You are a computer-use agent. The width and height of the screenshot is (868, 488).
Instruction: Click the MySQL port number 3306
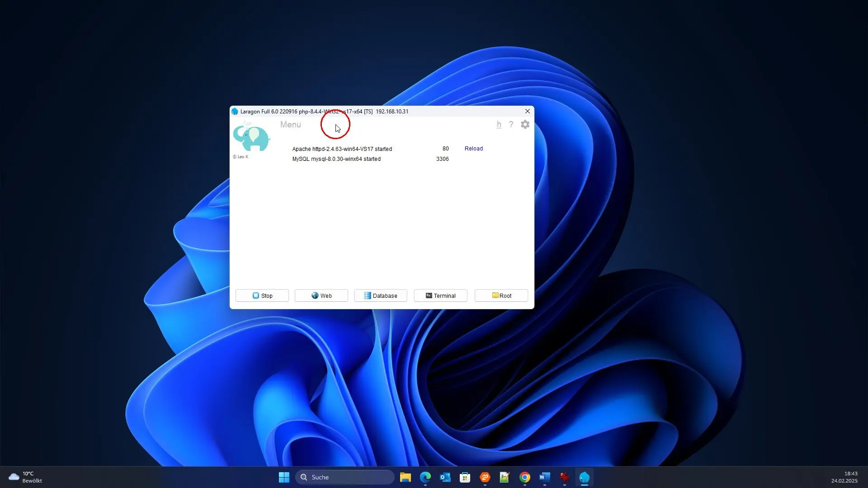[x=442, y=159]
